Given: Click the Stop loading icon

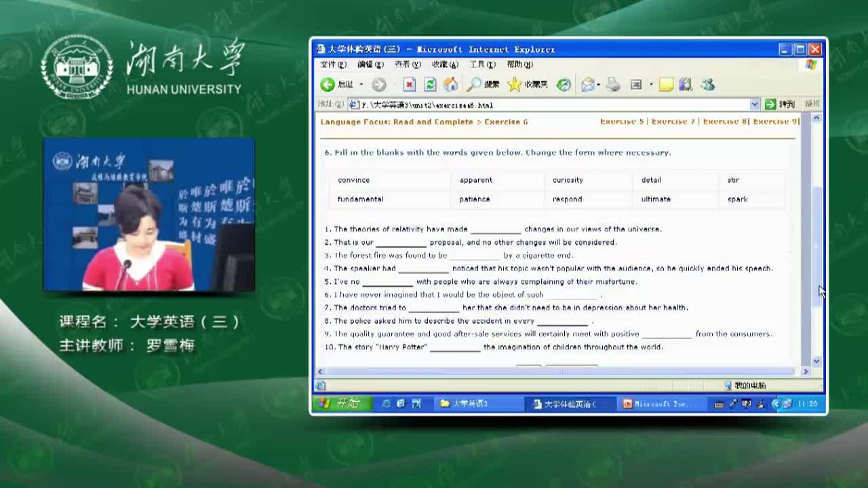Looking at the screenshot, I should click(410, 85).
